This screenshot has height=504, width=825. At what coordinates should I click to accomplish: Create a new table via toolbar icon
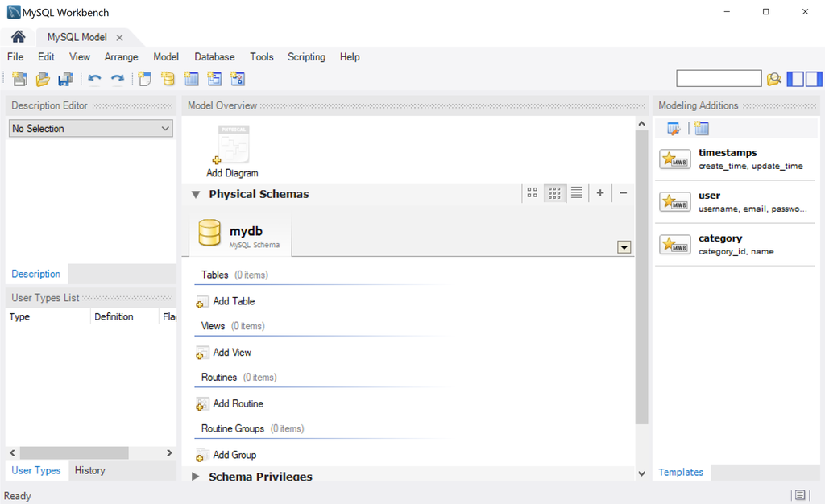coord(191,78)
